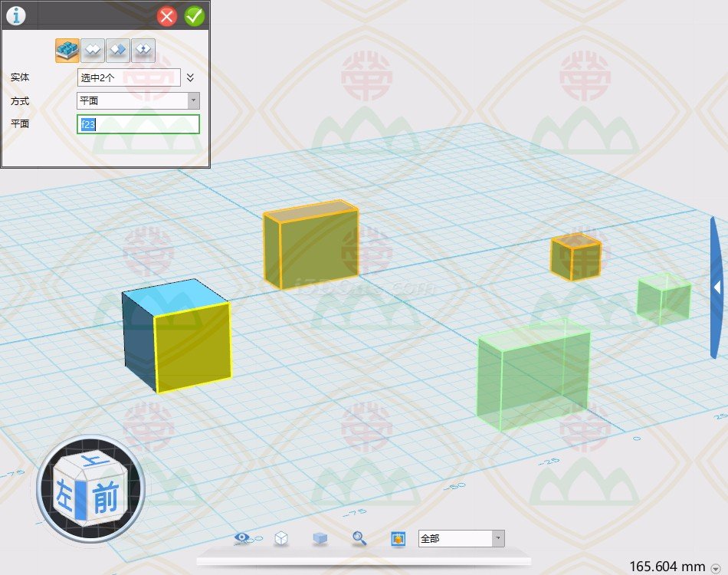Click the magnifier zoom icon
This screenshot has height=575, width=728.
[x=359, y=539]
